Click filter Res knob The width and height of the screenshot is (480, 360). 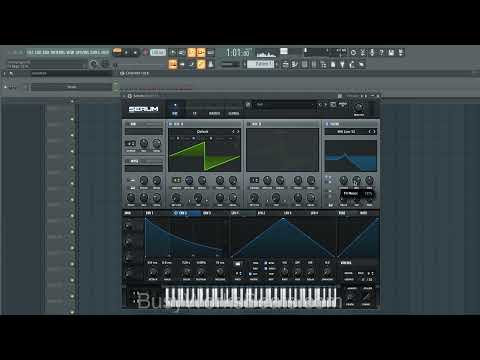pyautogui.click(x=356, y=180)
